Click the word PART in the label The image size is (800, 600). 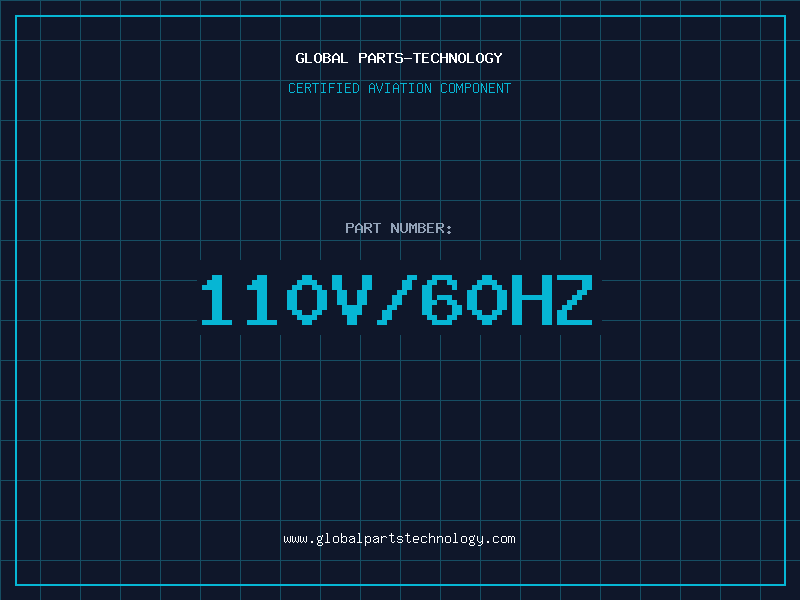363,228
